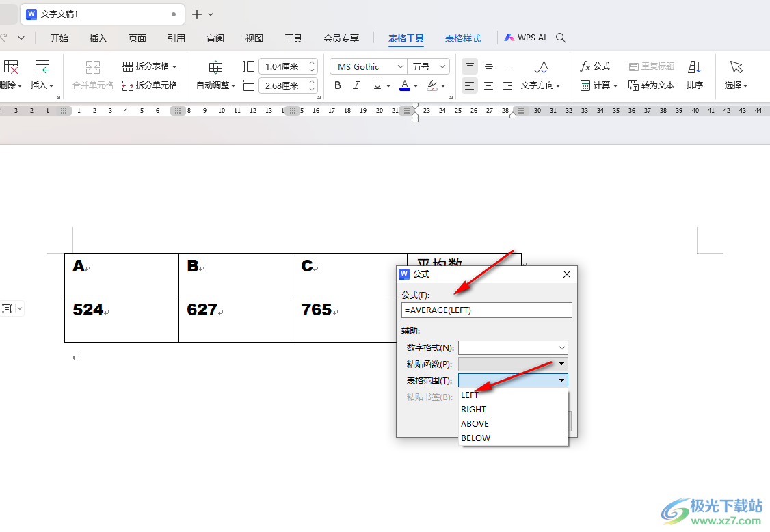Click the Delete table icon
The image size is (770, 532).
(x=11, y=67)
